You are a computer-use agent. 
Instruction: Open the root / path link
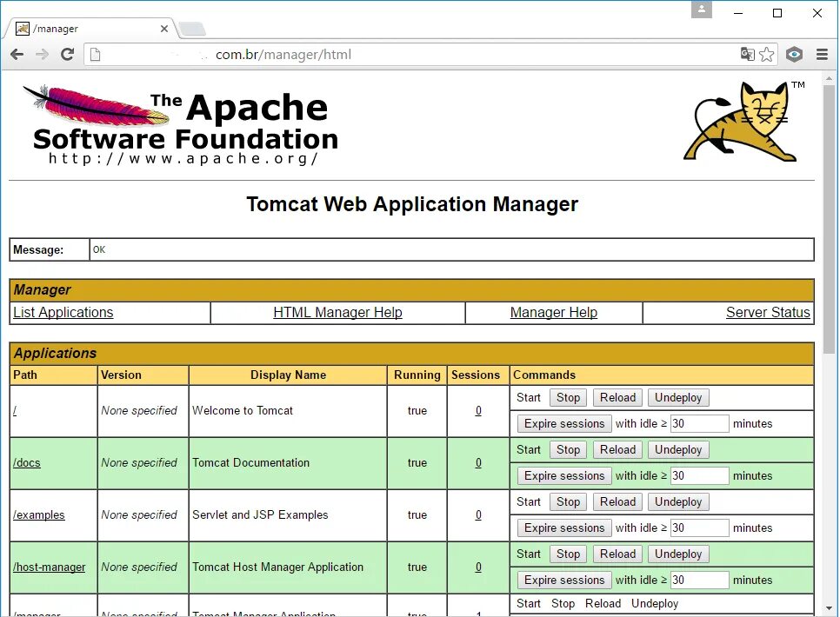(x=15, y=411)
